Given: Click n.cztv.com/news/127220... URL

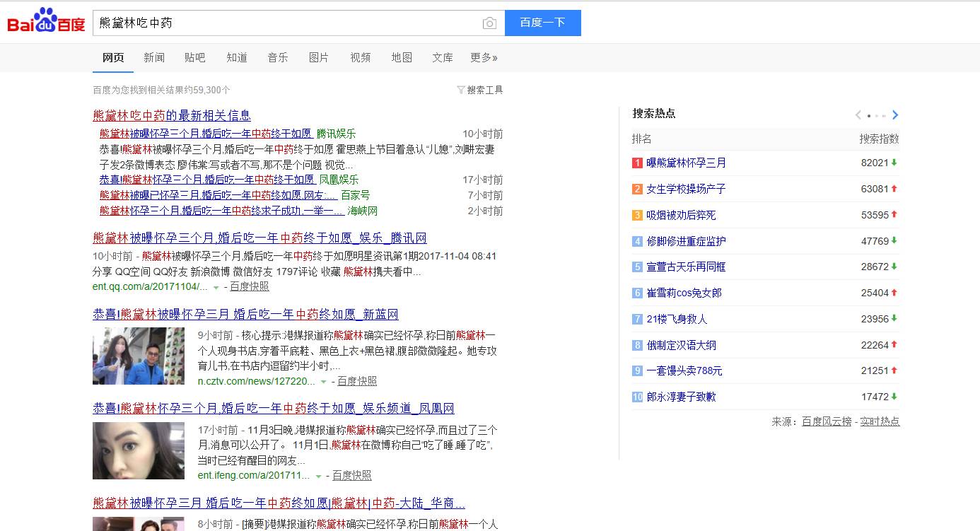Looking at the screenshot, I should [257, 381].
